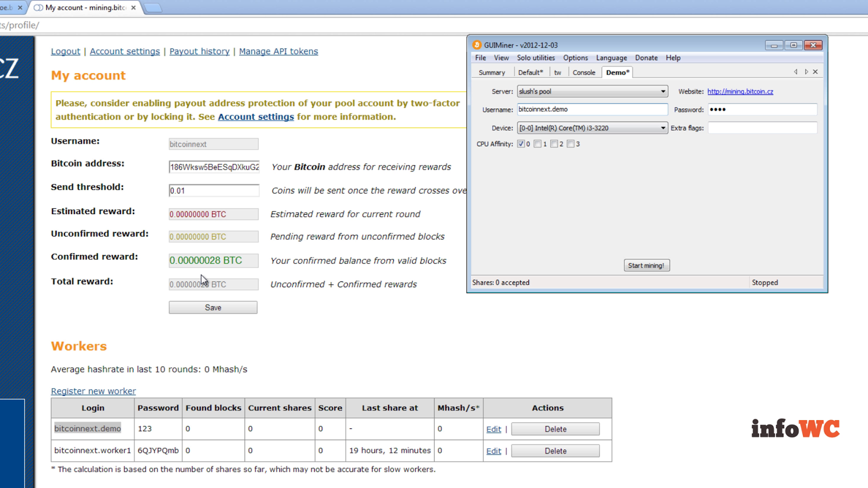Open a new browser tab
868x488 pixels.
pyautogui.click(x=152, y=8)
